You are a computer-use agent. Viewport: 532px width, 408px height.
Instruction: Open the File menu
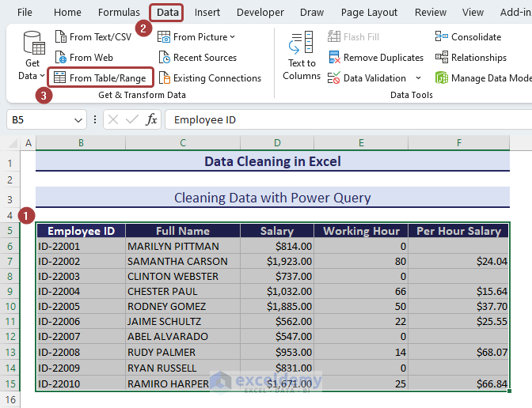tap(25, 12)
